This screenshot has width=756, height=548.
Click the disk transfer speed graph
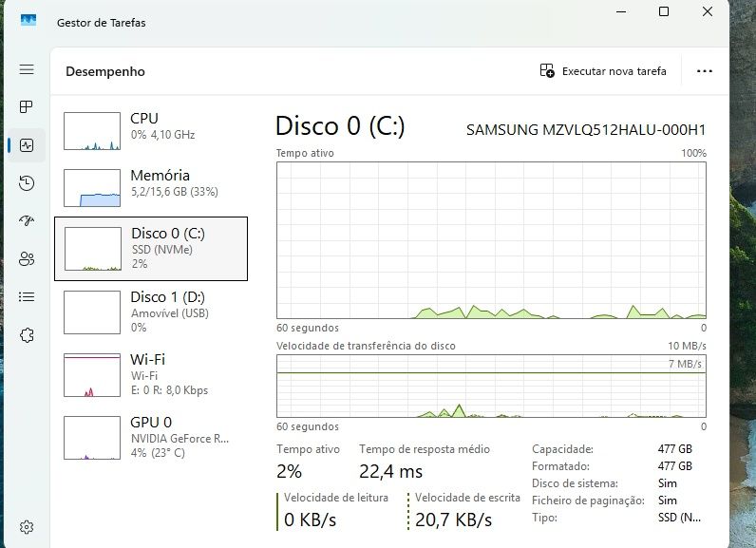pos(491,387)
